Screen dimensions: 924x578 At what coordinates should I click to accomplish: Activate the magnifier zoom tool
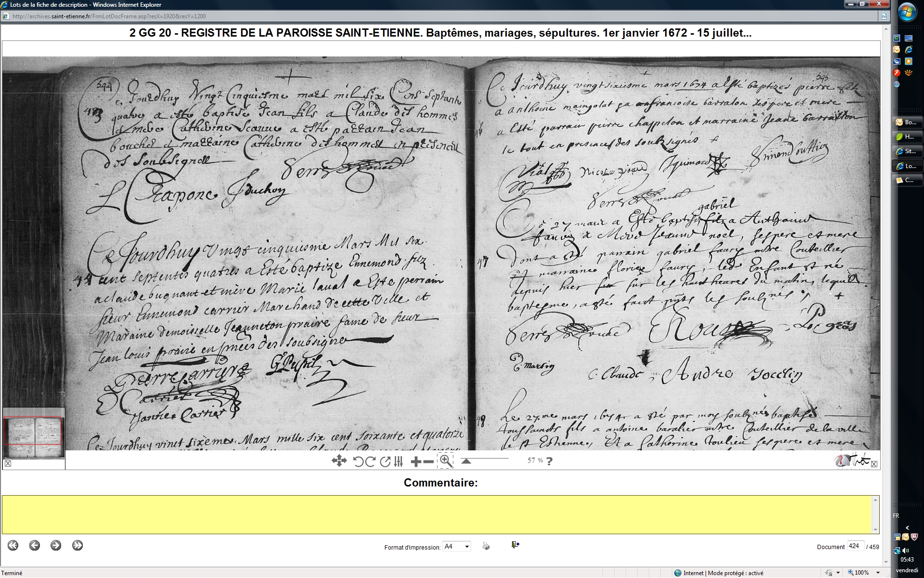(446, 461)
